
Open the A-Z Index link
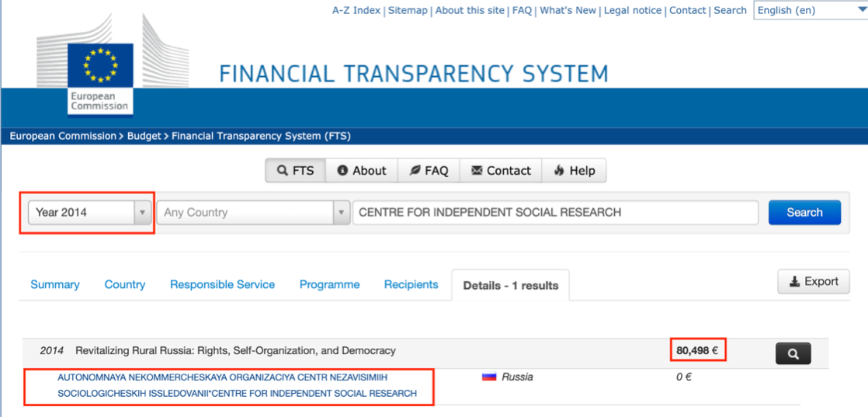coord(356,11)
